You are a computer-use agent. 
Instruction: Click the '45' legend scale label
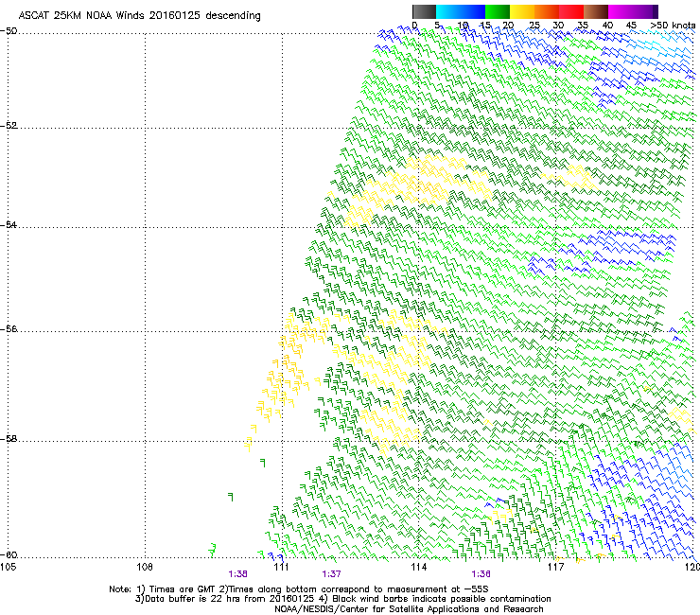pyautogui.click(x=631, y=26)
